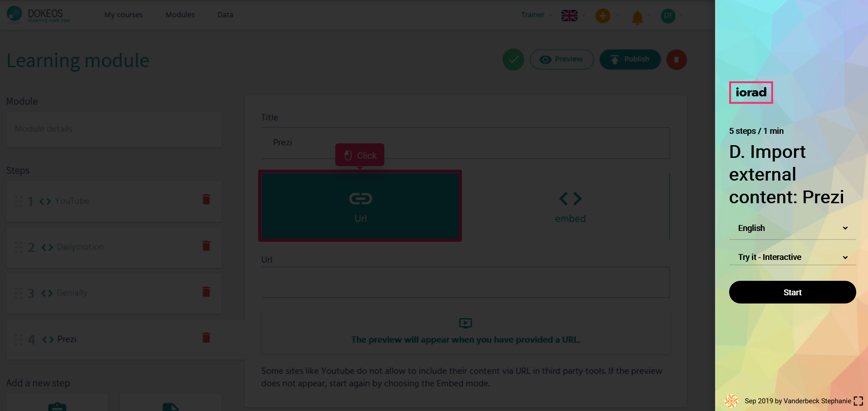Click into the Url input field
This screenshot has height=411, width=868.
465,283
